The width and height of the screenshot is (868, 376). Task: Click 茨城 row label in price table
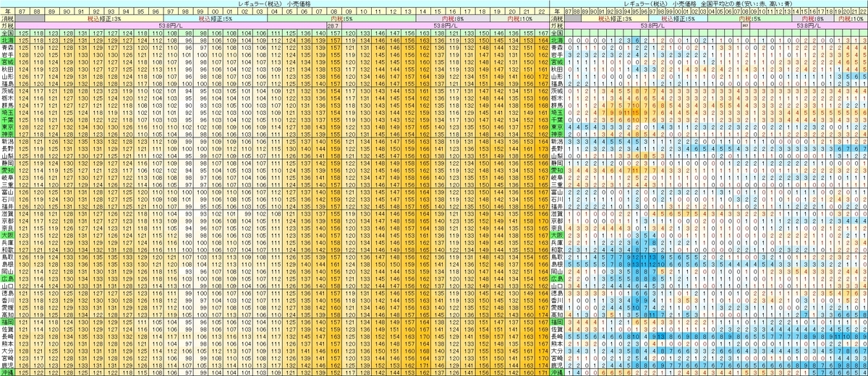tap(8, 91)
